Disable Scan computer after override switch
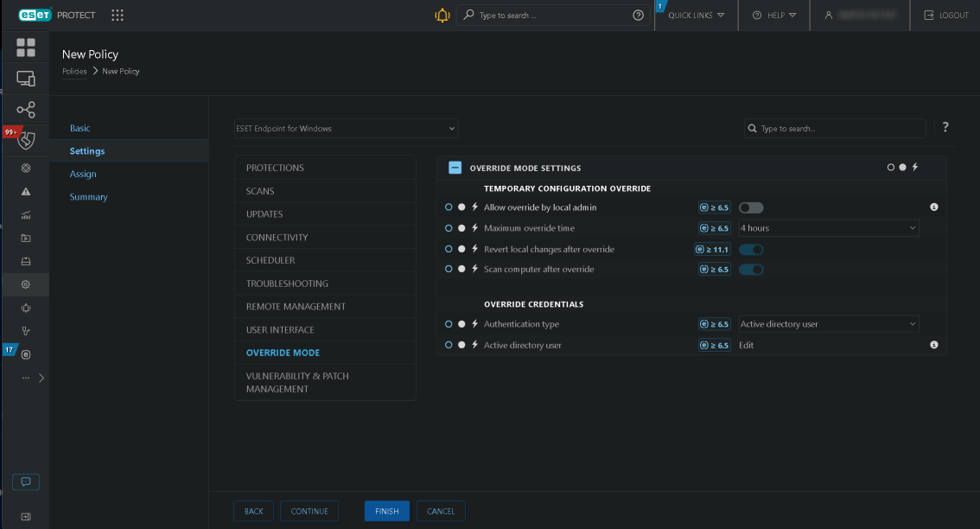The image size is (980, 529). coord(751,270)
